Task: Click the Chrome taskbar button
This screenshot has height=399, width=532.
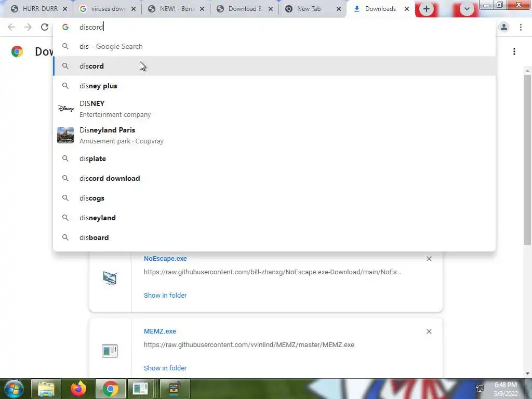Action: pyautogui.click(x=110, y=389)
